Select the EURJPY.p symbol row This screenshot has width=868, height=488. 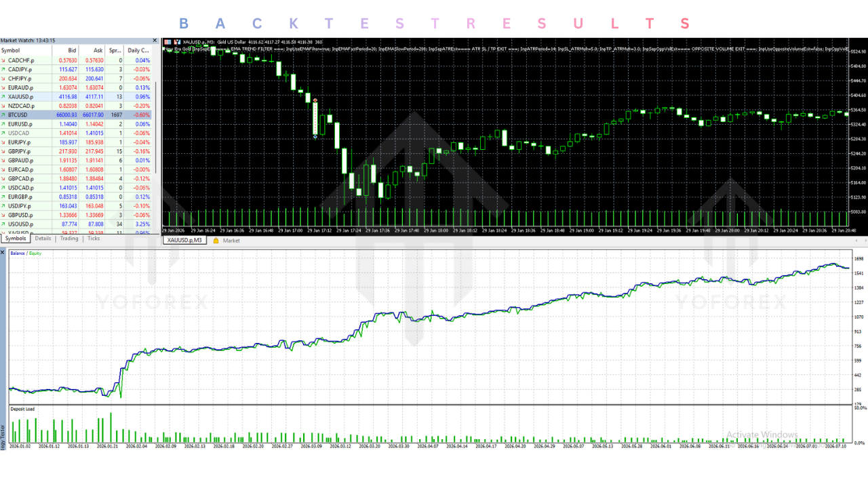click(76, 142)
